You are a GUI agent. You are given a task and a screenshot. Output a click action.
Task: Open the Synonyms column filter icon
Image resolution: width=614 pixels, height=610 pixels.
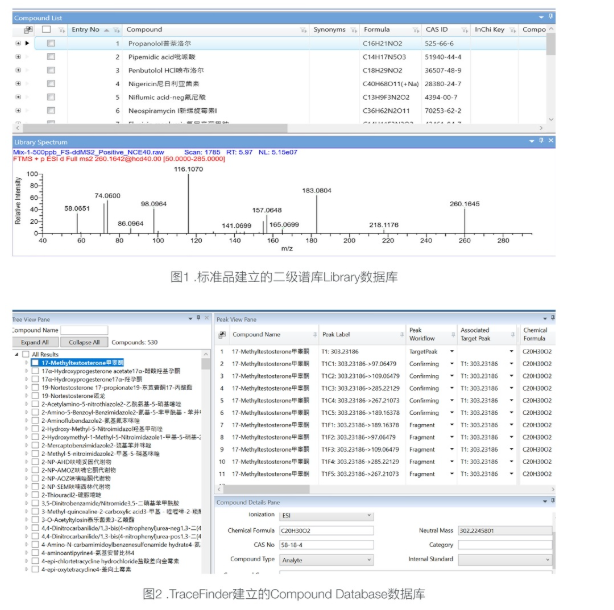[x=354, y=30]
